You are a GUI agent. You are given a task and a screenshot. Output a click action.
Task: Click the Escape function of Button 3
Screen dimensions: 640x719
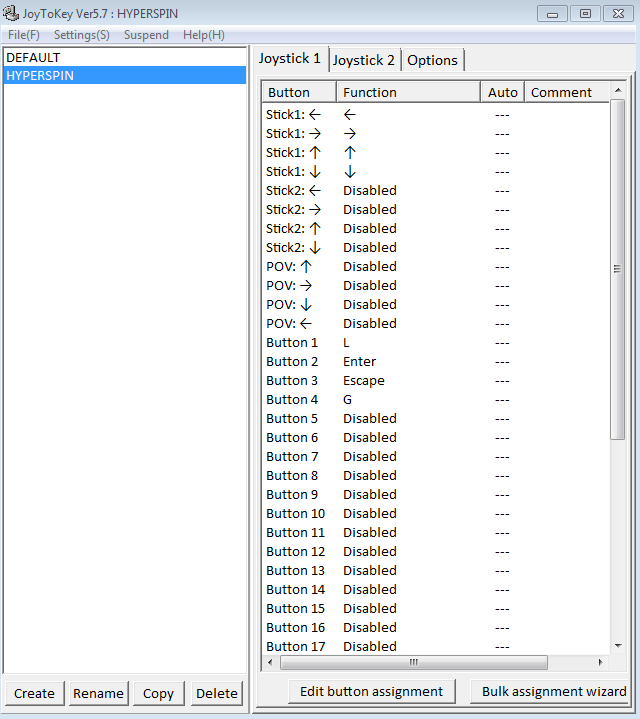[364, 381]
